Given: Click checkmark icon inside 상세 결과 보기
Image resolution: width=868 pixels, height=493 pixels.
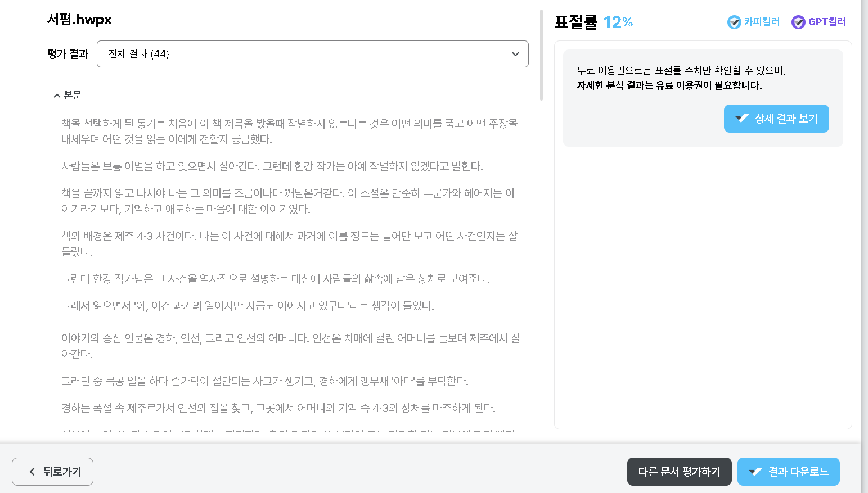Looking at the screenshot, I should 742,119.
